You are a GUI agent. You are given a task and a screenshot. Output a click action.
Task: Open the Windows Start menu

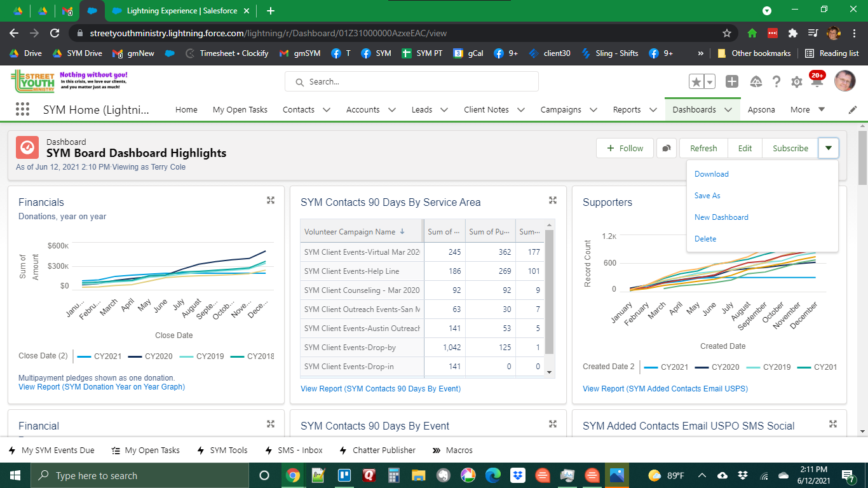click(15, 475)
